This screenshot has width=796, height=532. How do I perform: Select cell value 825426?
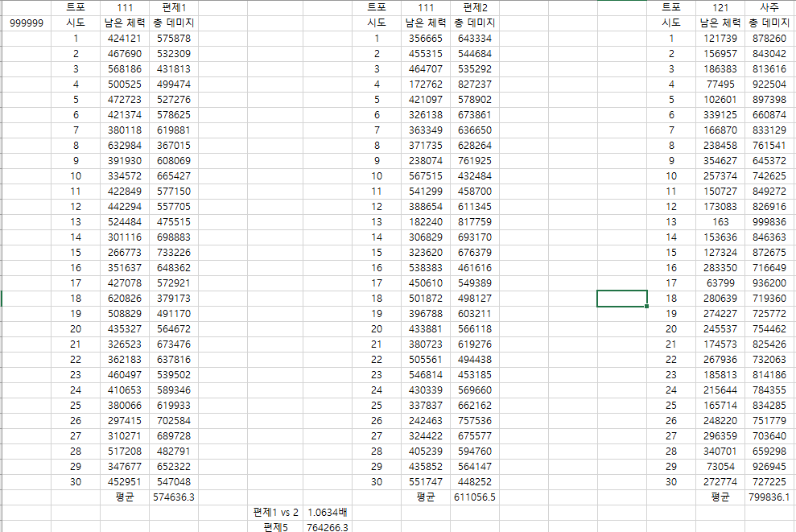coord(769,344)
